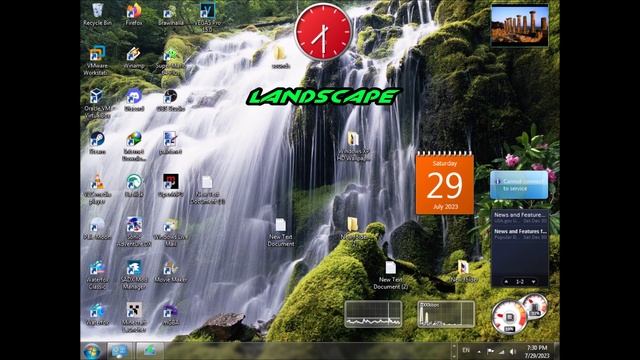Open the volume speaker tray icon

click(x=513, y=351)
